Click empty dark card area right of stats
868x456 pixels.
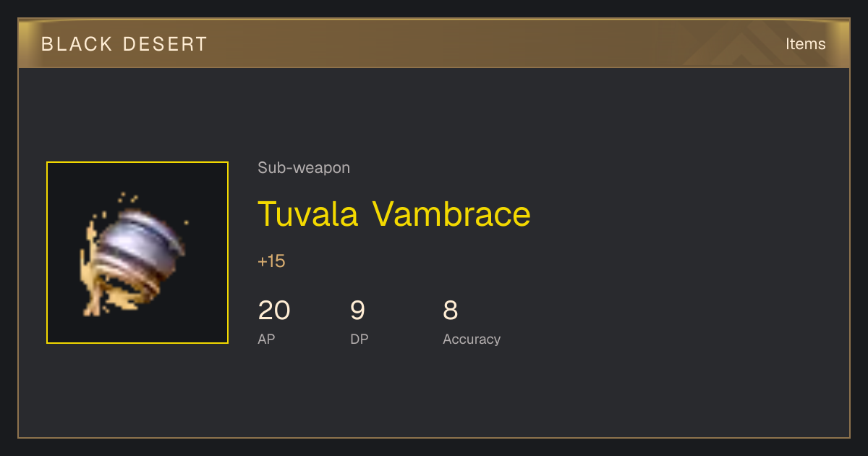point(673,318)
